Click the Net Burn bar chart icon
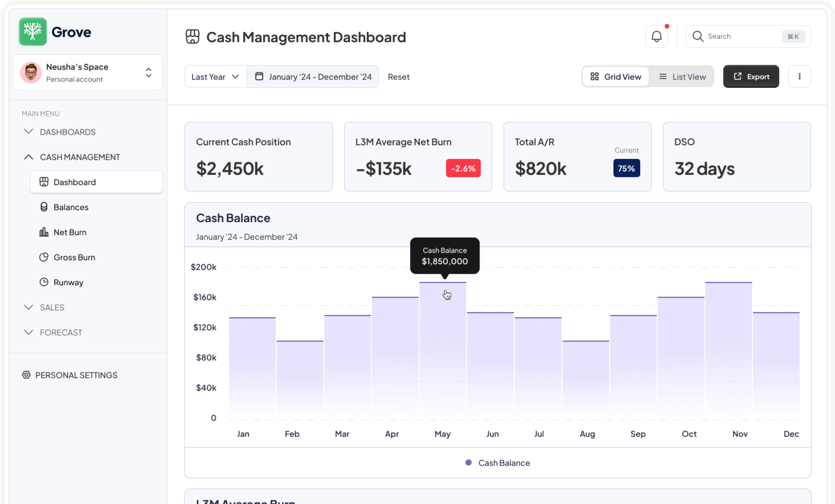835x504 pixels. [44, 232]
